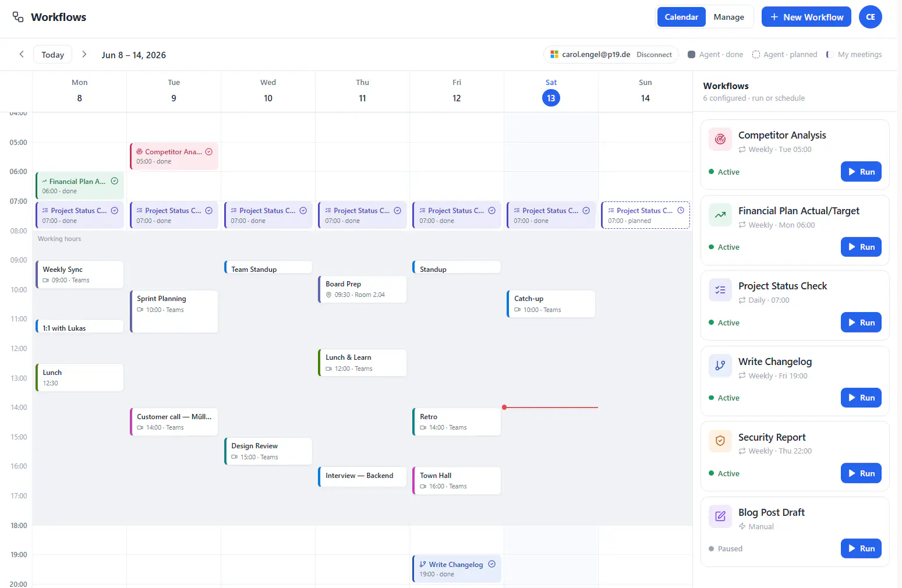This screenshot has width=902, height=588.
Task: Open Saturday's Project Status Check run
Action: (x=551, y=215)
